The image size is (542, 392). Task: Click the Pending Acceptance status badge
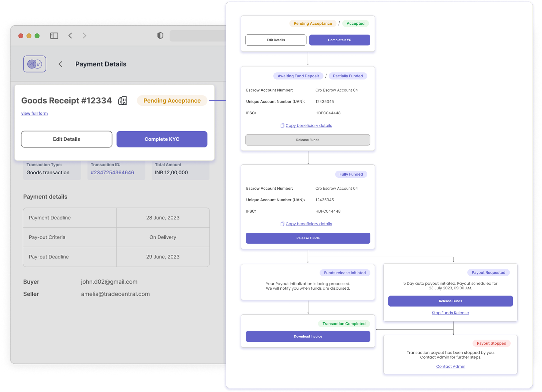point(172,101)
